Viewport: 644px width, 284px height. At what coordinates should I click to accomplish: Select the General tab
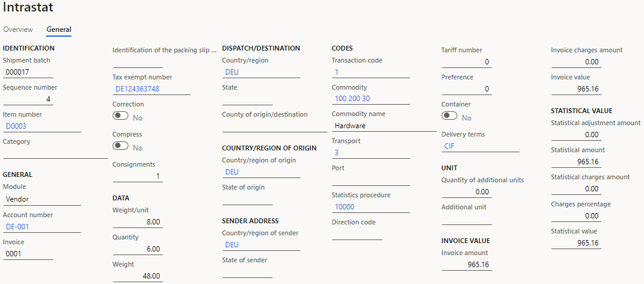coord(58,29)
